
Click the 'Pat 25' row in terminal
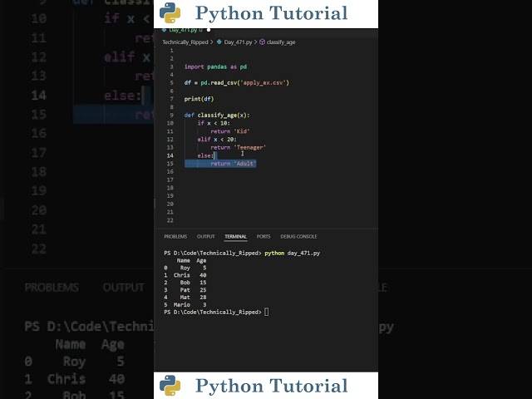point(185,290)
